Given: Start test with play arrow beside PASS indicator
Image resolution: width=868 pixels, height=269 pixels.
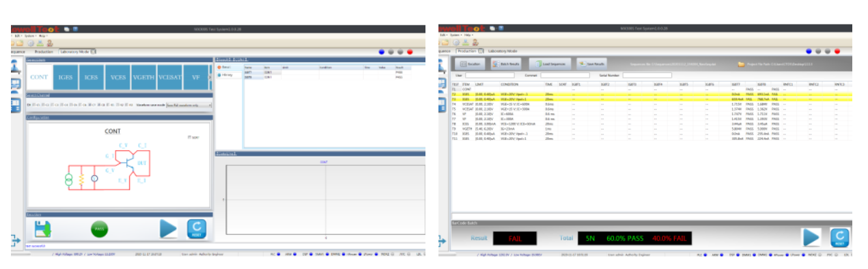Looking at the screenshot, I should click(x=168, y=229).
